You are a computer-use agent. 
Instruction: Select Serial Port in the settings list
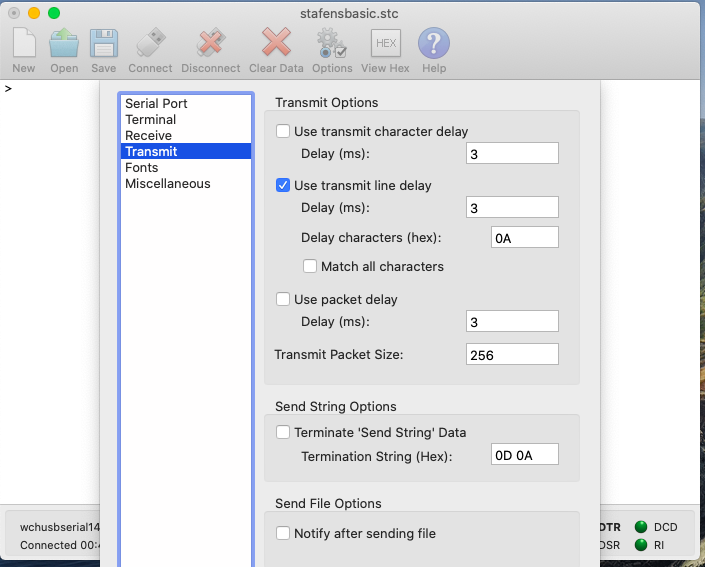tap(156, 104)
